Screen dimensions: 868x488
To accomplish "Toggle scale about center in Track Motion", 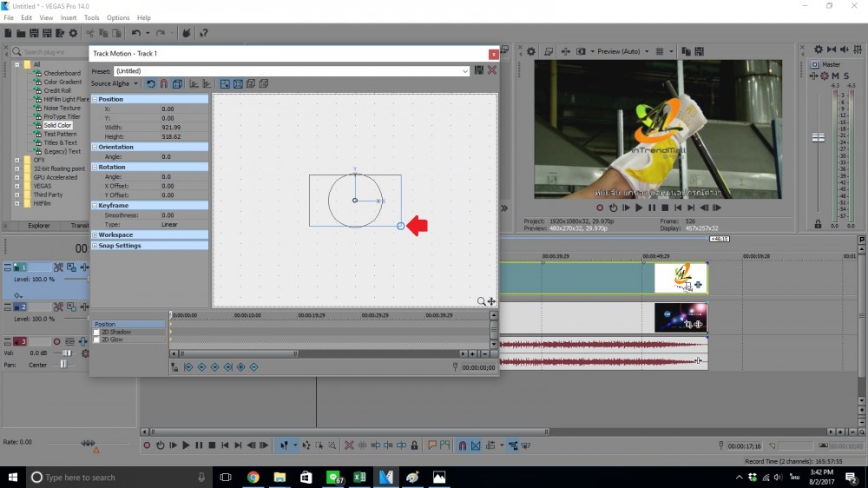I will click(238, 83).
